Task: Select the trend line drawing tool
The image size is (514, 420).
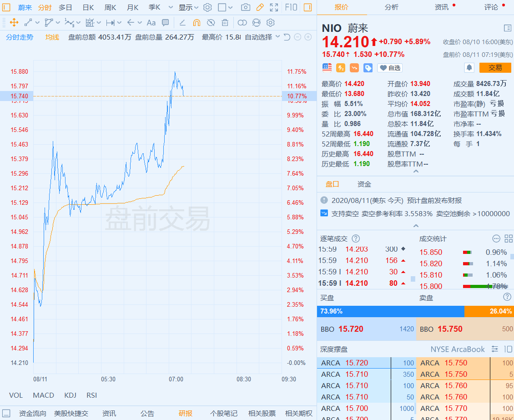Action: pos(28,23)
